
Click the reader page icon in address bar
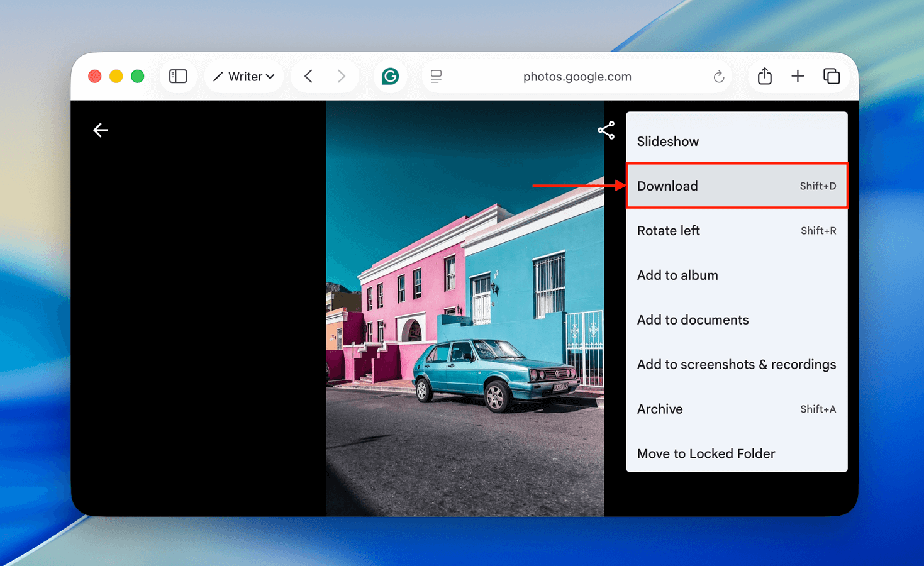click(x=436, y=77)
